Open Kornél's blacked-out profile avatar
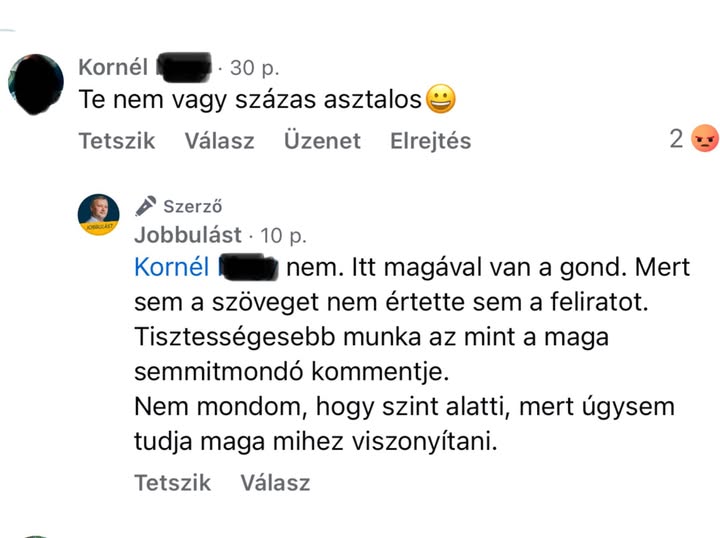This screenshot has height=538, width=720. click(37, 84)
